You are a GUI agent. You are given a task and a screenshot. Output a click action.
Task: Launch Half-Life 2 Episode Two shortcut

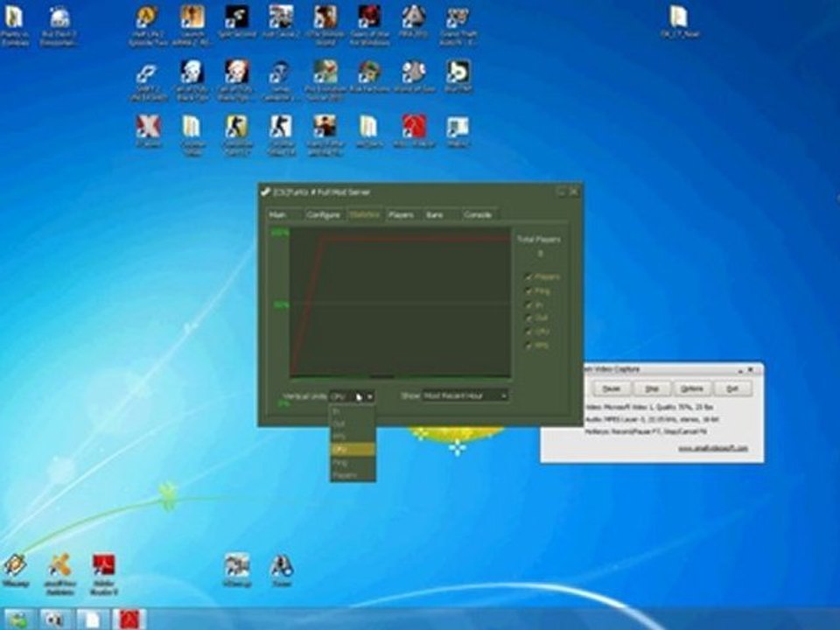coord(147,24)
